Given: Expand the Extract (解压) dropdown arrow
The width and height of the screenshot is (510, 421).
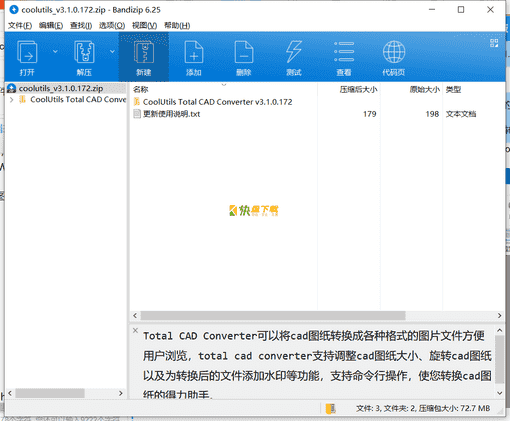Looking at the screenshot, I should [x=112, y=51].
